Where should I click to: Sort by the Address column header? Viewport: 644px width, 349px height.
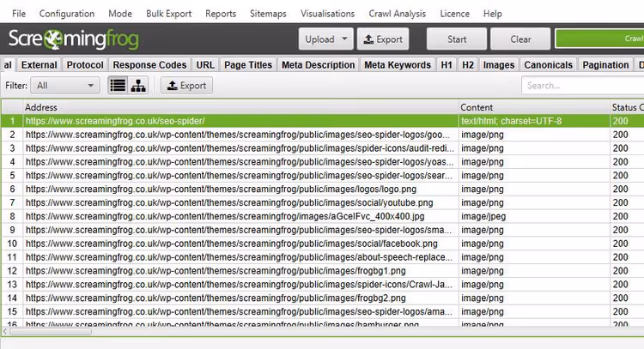pyautogui.click(x=240, y=107)
